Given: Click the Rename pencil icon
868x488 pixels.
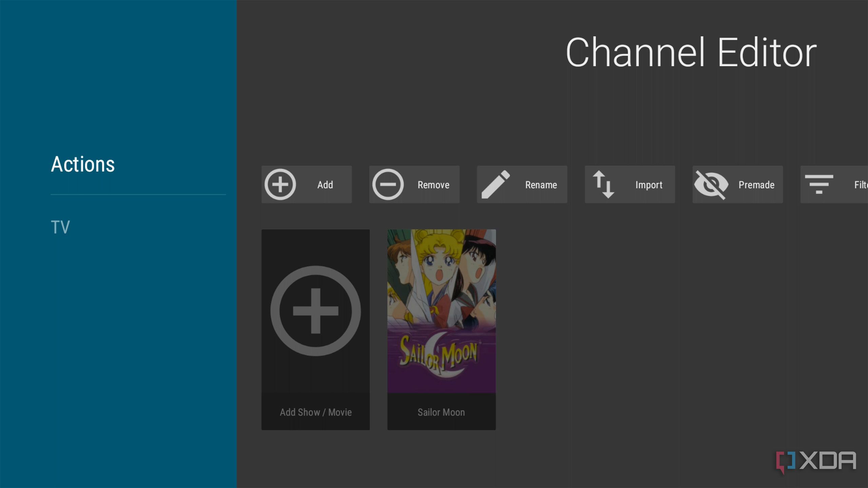Looking at the screenshot, I should (x=496, y=185).
